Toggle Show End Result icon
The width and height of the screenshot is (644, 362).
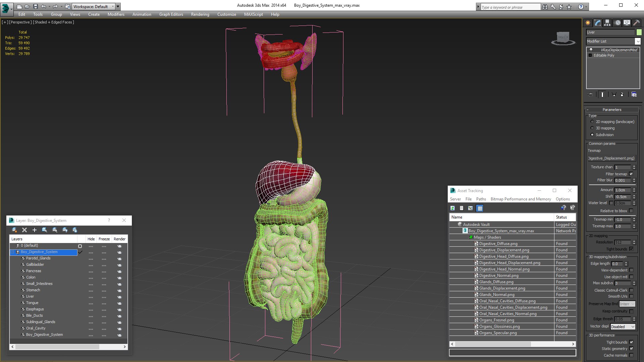point(602,95)
